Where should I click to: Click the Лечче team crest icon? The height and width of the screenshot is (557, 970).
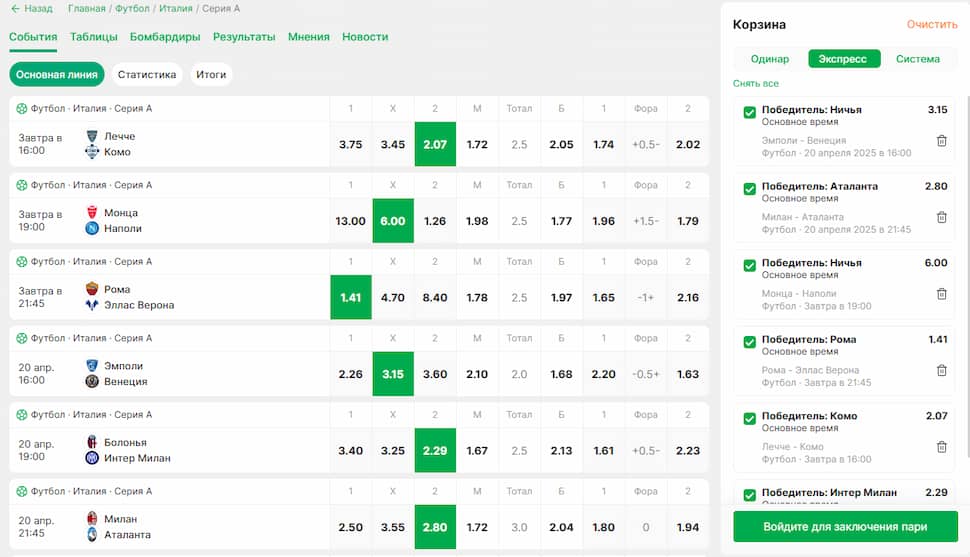coord(92,136)
